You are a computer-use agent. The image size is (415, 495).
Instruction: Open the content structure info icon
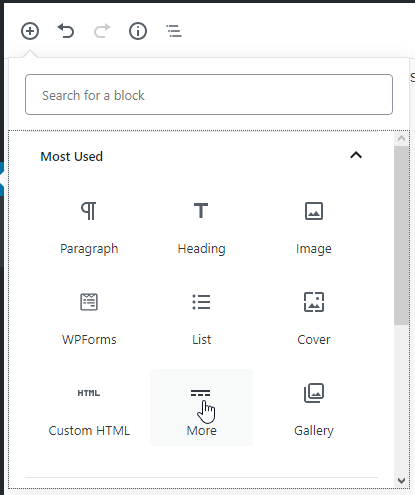(x=138, y=31)
